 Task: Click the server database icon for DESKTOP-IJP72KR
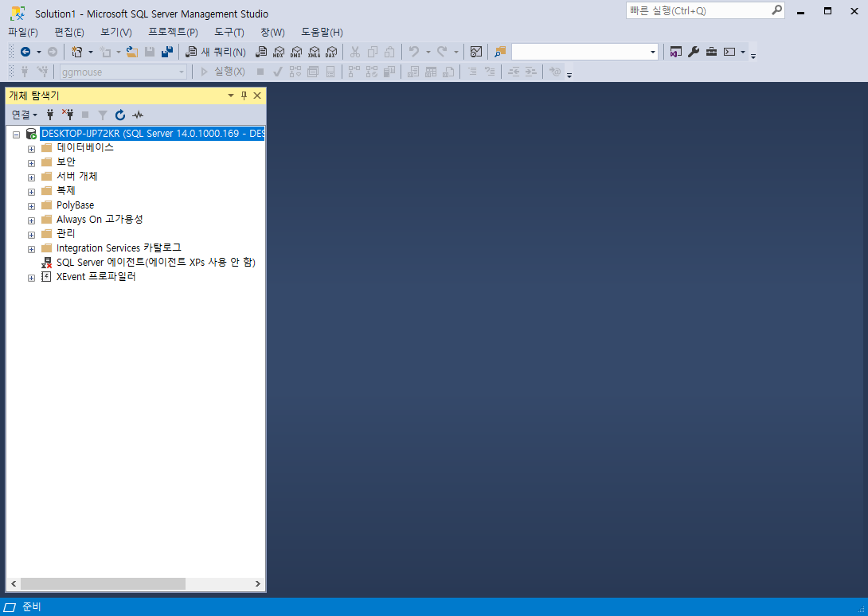(32, 134)
